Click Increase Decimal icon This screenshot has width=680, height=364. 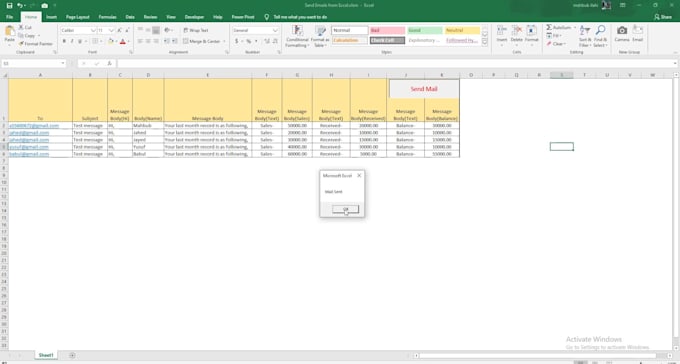click(x=267, y=41)
